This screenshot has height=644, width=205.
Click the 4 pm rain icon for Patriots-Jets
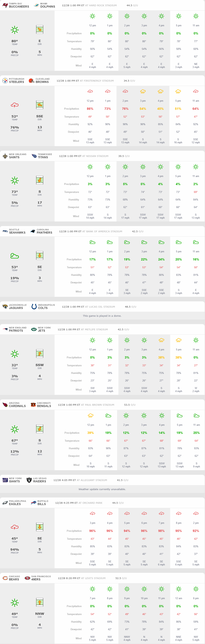[x=161, y=340]
